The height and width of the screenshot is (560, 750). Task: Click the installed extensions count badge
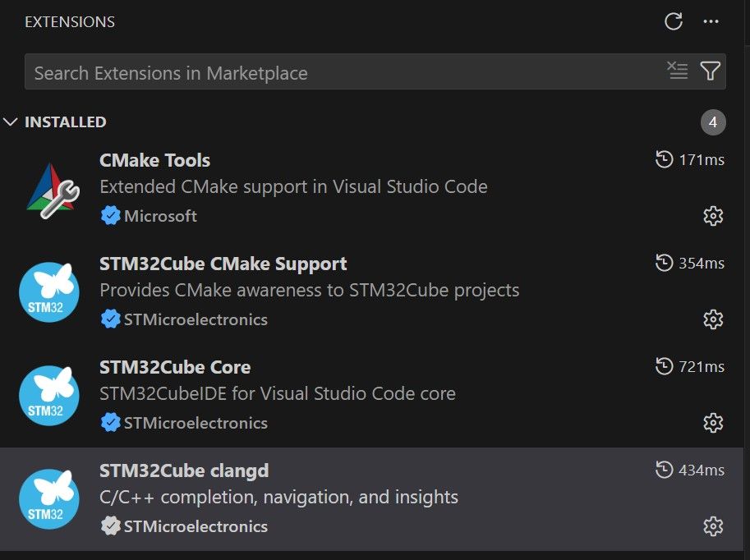[x=713, y=123]
